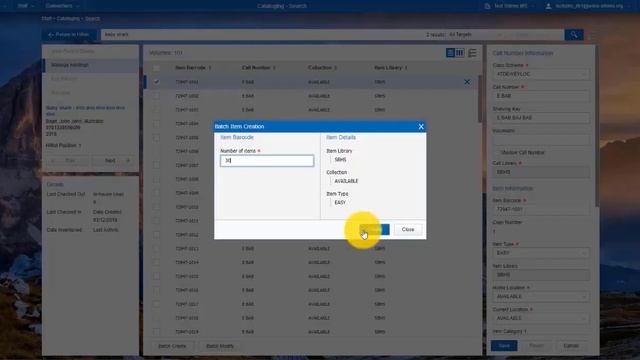Open the Class Scheme dropdown

(x=540, y=74)
